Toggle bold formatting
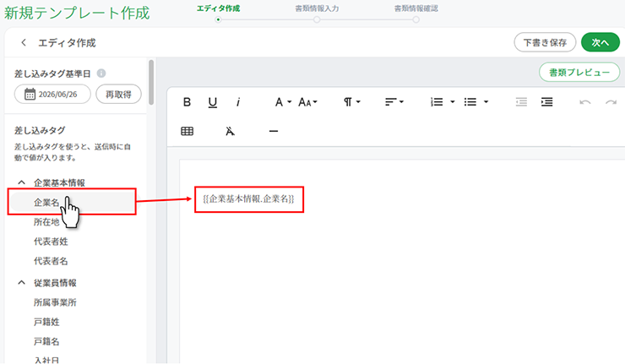Image resolution: width=625 pixels, height=364 pixels. 187,102
